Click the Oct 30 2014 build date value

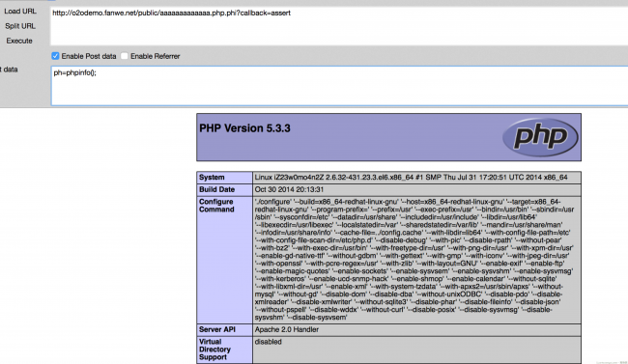click(x=289, y=189)
